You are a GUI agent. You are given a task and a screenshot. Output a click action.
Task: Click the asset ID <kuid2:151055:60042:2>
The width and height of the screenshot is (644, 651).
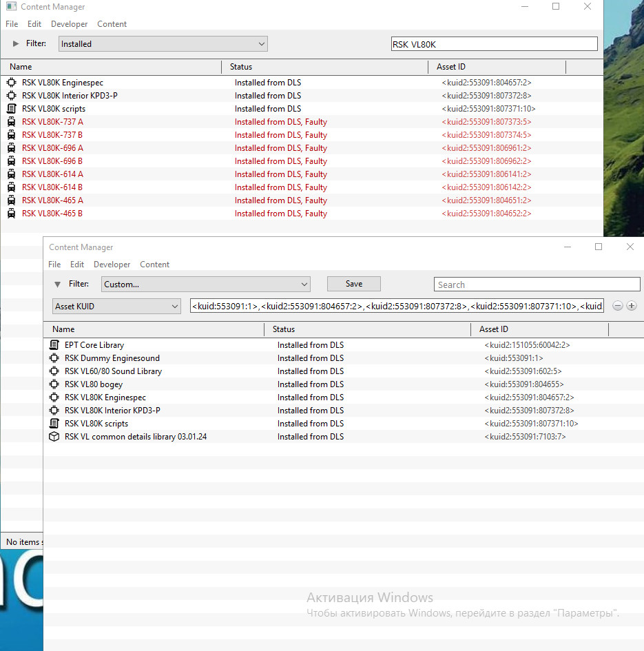click(x=527, y=344)
